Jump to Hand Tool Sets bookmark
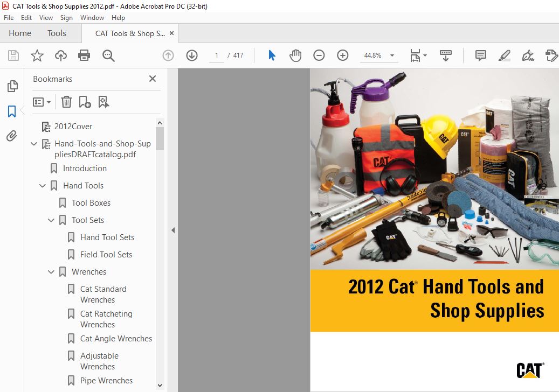The height and width of the screenshot is (392, 559). tap(107, 237)
